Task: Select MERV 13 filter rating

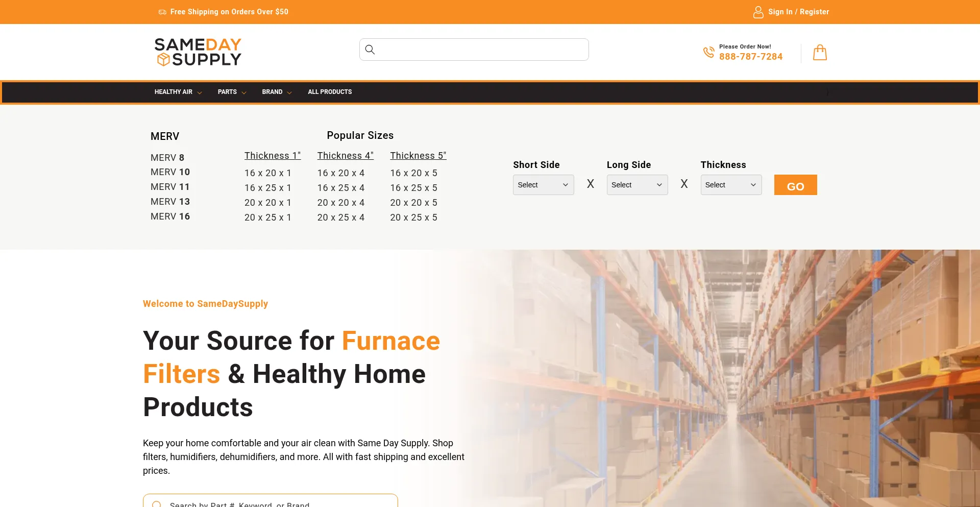Action: pos(170,202)
